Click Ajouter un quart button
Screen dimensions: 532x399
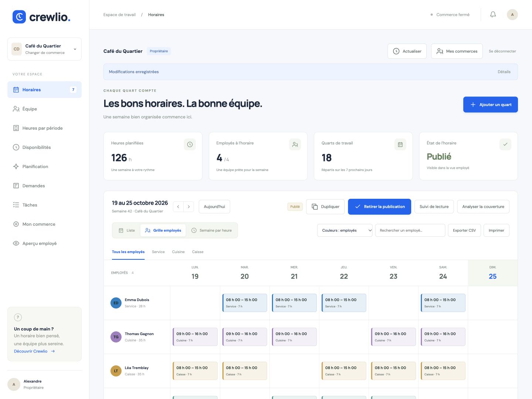click(490, 105)
